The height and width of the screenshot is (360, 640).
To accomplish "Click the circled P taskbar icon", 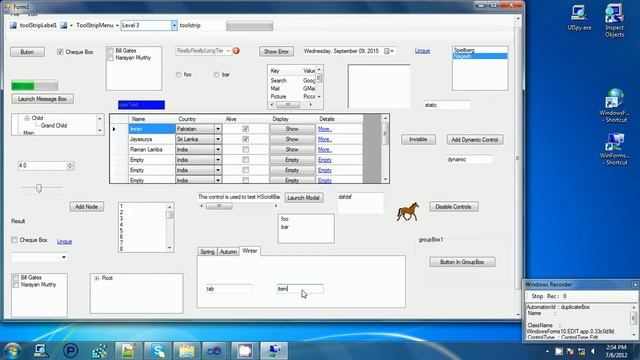I will tap(71, 351).
